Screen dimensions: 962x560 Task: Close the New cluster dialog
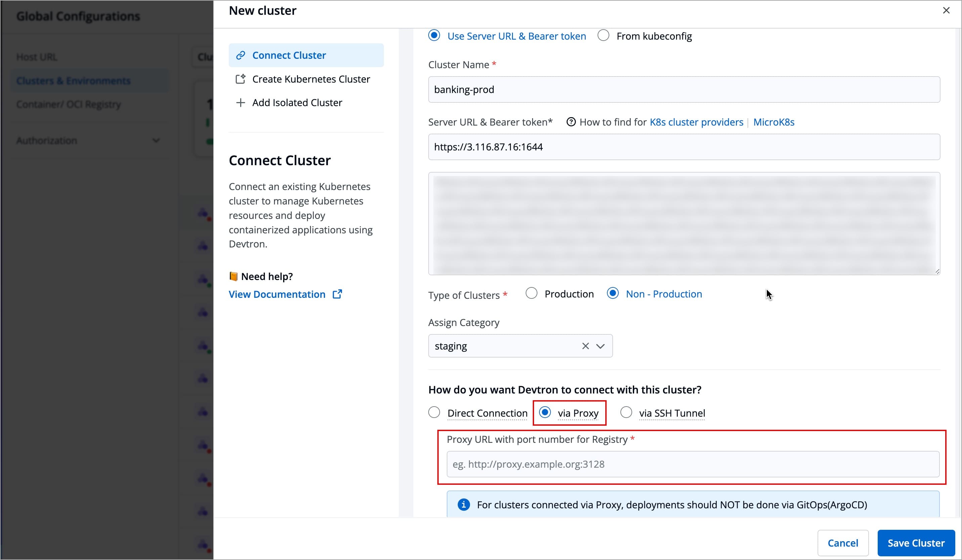[946, 10]
